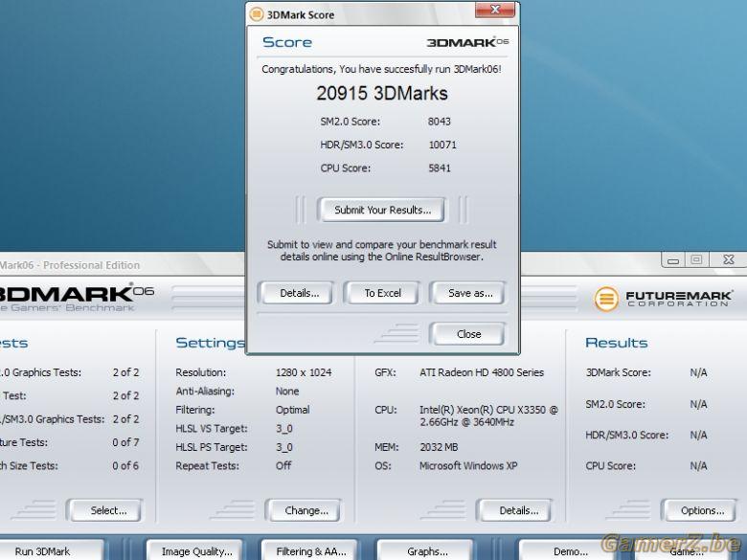This screenshot has width=747, height=560.
Task: Click the Score heading in the dialog
Action: [287, 42]
